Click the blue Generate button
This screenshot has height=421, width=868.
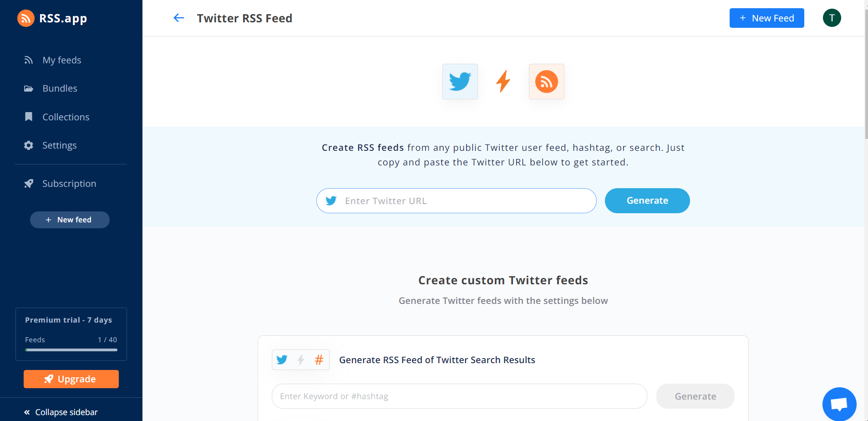647,200
